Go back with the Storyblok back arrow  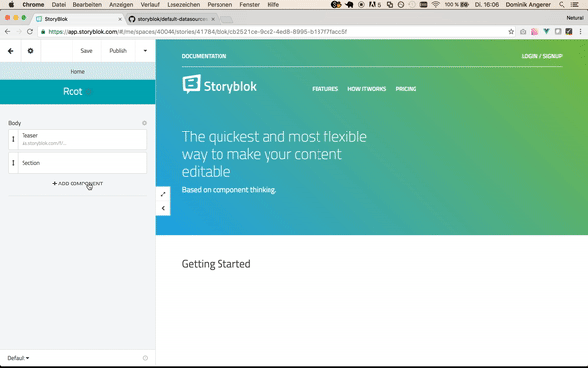point(11,51)
